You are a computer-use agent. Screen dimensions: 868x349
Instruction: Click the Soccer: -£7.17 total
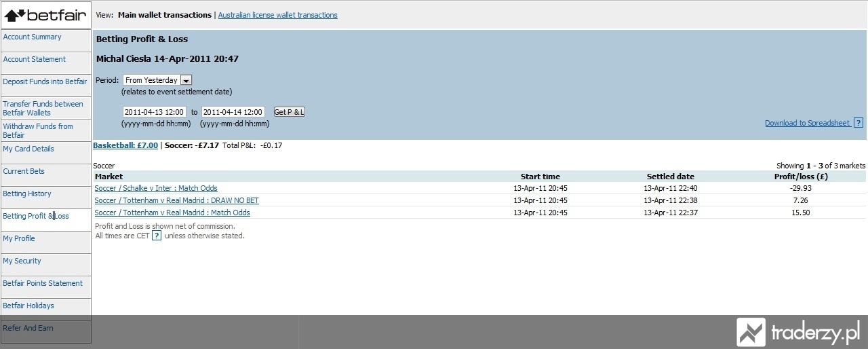[x=192, y=145]
